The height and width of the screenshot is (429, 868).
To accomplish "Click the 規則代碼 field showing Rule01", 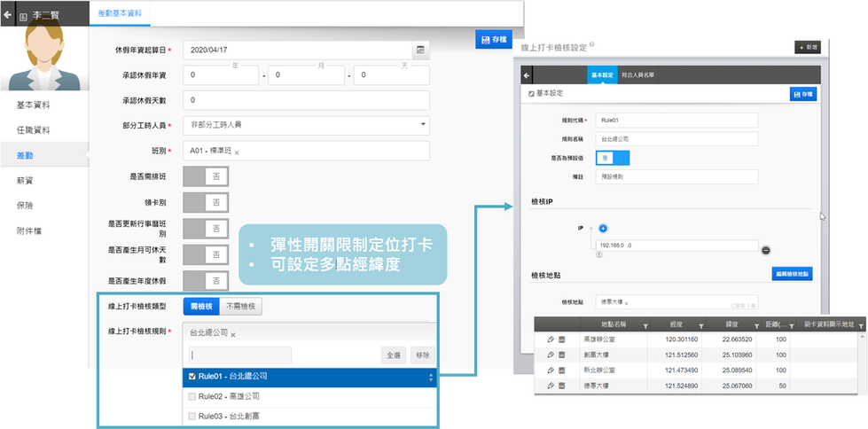I will click(x=677, y=121).
